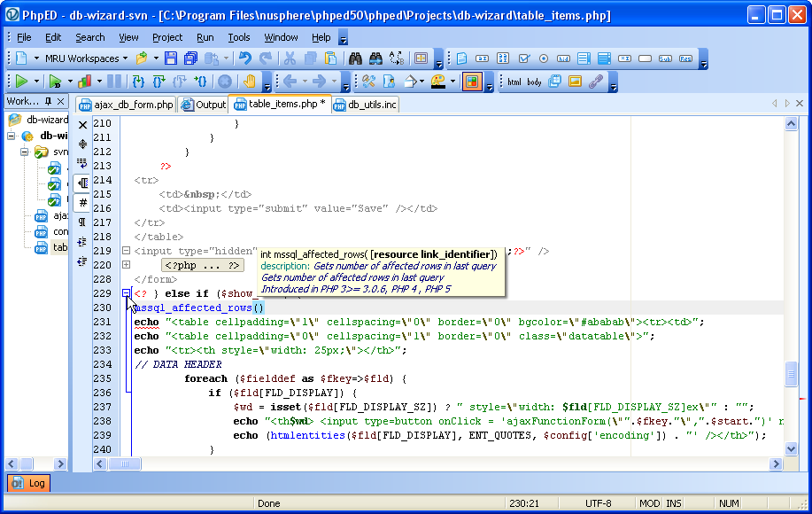Switch to the db_utils.inc tab
The image size is (812, 514).
coord(366,105)
